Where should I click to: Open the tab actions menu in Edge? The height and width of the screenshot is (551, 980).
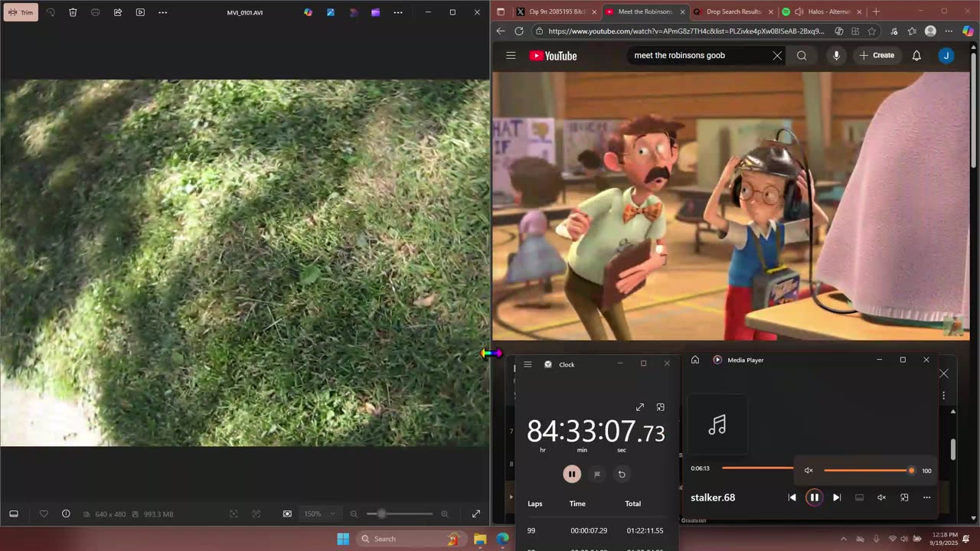501,11
